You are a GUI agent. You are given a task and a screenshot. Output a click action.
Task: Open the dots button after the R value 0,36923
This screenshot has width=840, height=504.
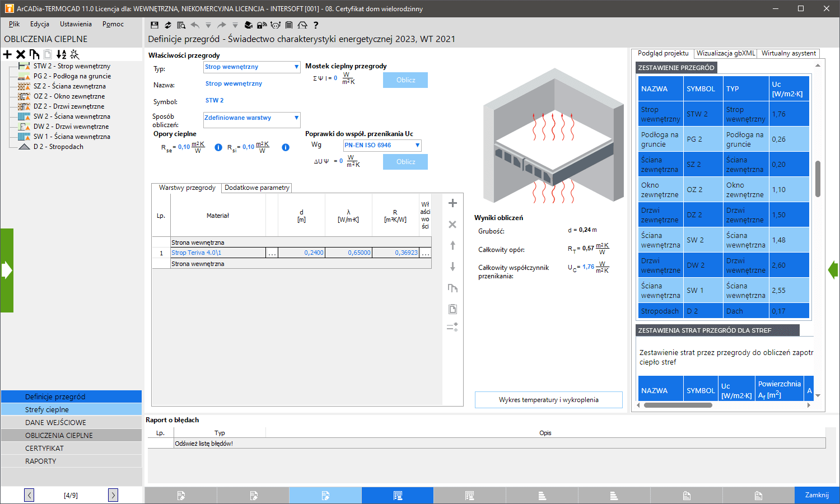coord(426,253)
